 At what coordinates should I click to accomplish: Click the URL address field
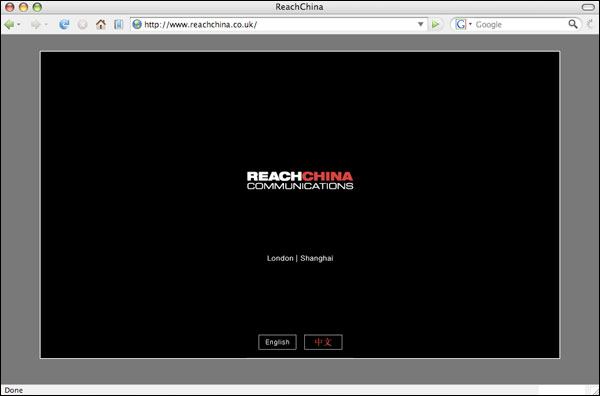pos(279,24)
